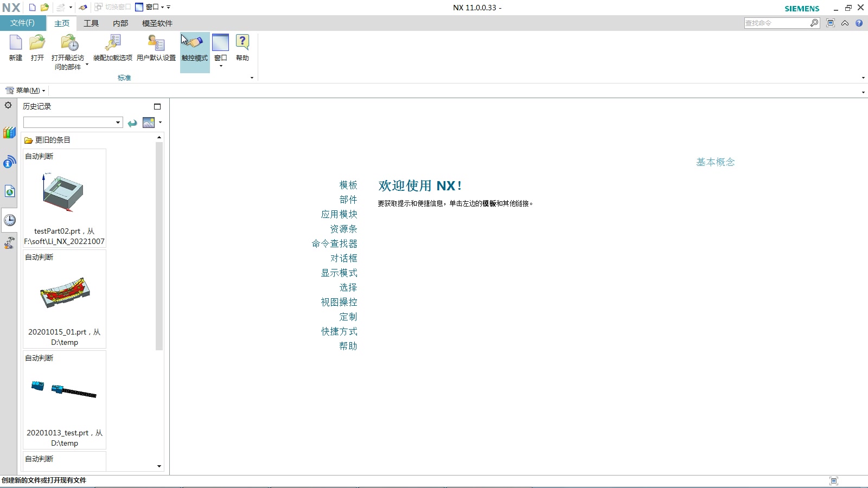Image resolution: width=868 pixels, height=488 pixels.
Task: Click the 视图操控 welcome link
Action: coord(339,303)
